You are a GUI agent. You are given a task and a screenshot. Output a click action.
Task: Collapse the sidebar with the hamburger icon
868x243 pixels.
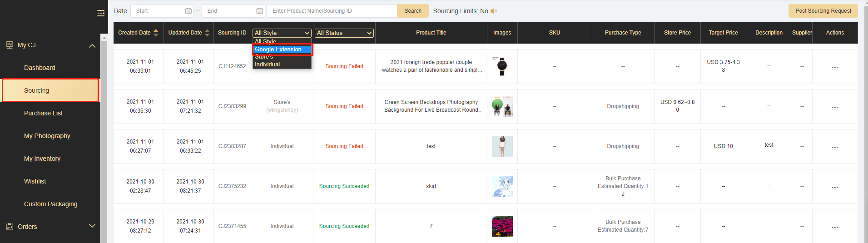point(101,13)
